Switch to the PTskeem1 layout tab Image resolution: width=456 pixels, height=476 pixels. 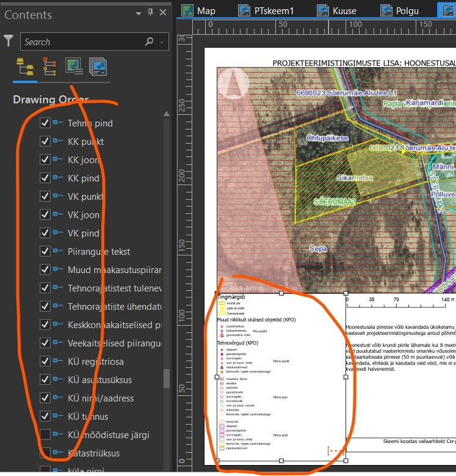[266, 10]
